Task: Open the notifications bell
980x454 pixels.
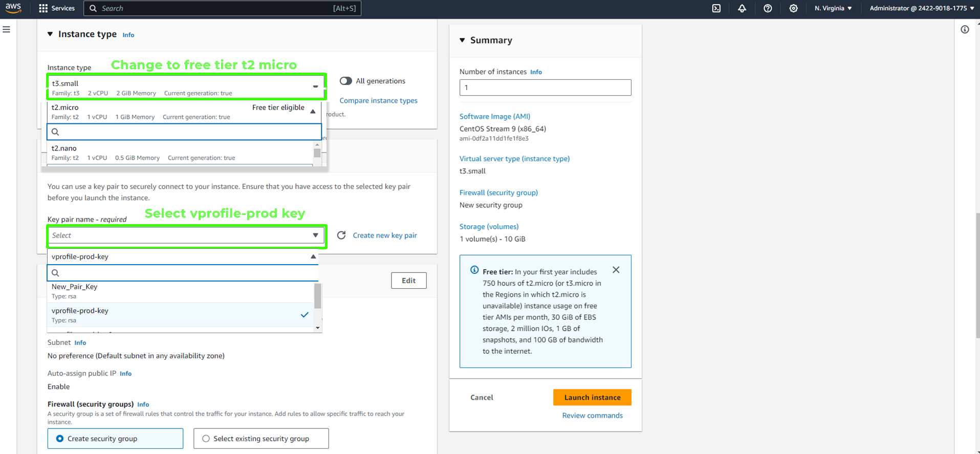Action: coord(742,8)
